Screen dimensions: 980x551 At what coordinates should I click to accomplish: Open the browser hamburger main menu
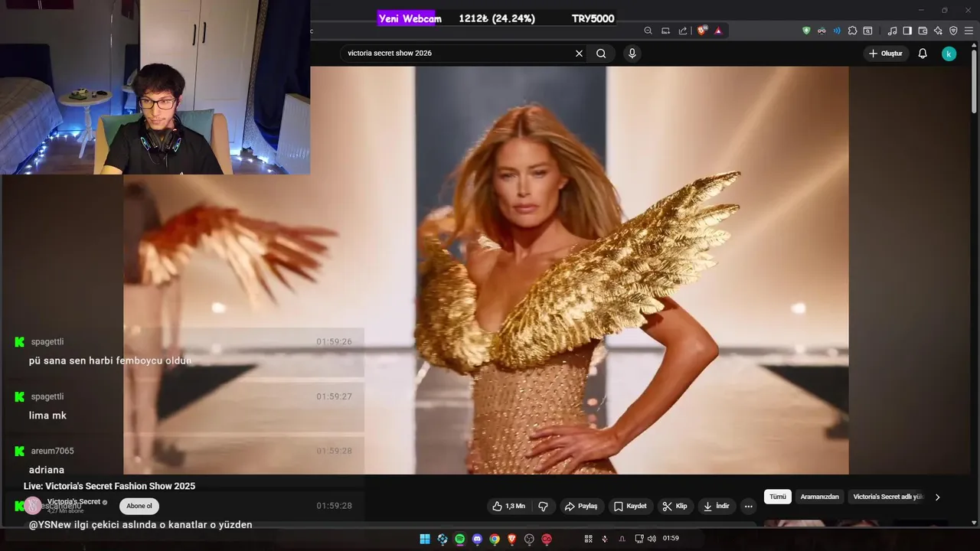(969, 31)
